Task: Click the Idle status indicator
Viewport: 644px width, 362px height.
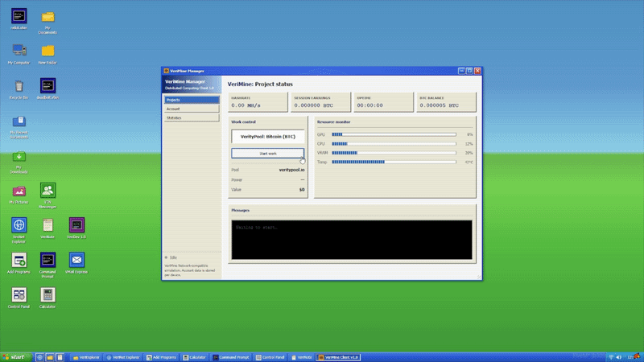Action: (x=171, y=257)
